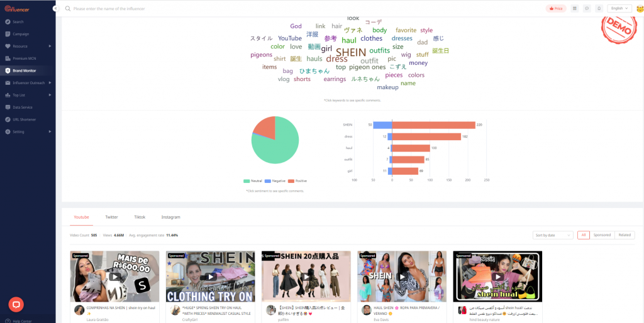644x323 pixels.
Task: Click the SHEIN positive bar (220)
Action: tap(434, 125)
